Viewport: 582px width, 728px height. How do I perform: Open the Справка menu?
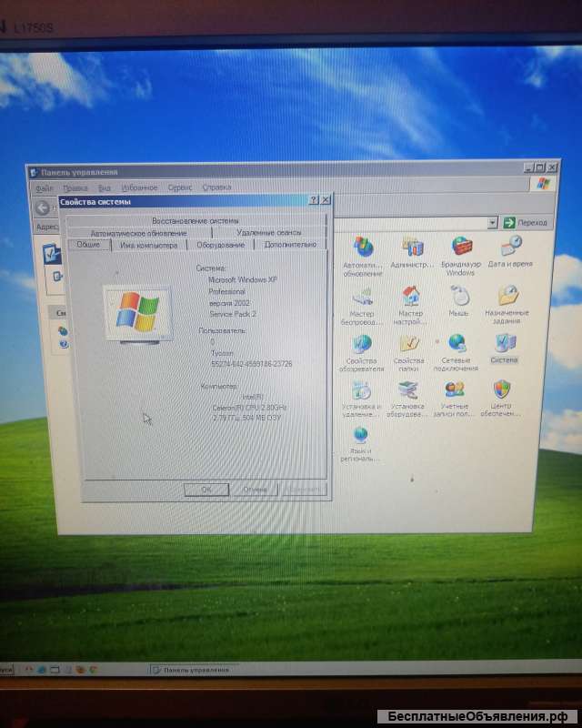click(216, 187)
